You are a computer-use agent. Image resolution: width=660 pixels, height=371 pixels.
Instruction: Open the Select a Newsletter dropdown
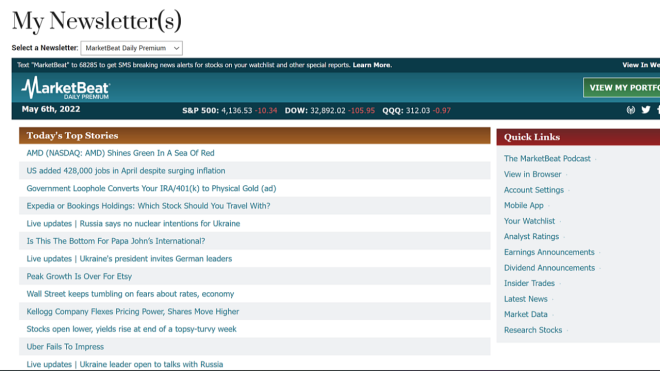pyautogui.click(x=131, y=48)
